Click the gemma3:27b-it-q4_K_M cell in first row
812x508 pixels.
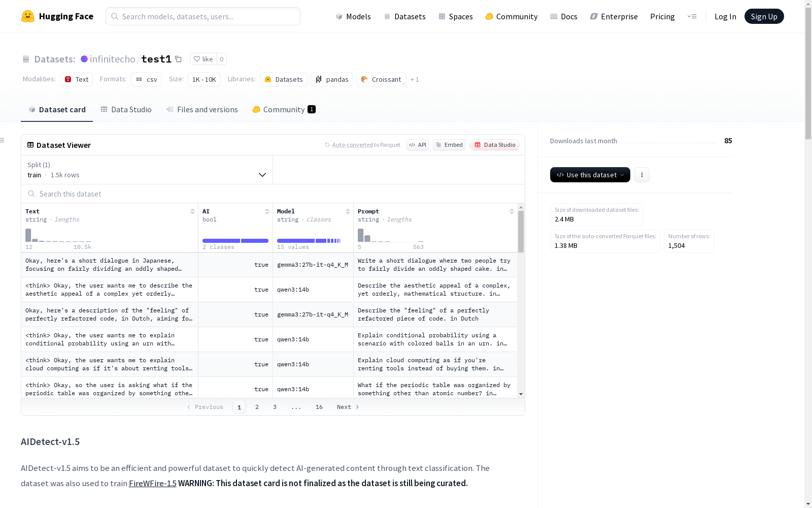pyautogui.click(x=313, y=265)
